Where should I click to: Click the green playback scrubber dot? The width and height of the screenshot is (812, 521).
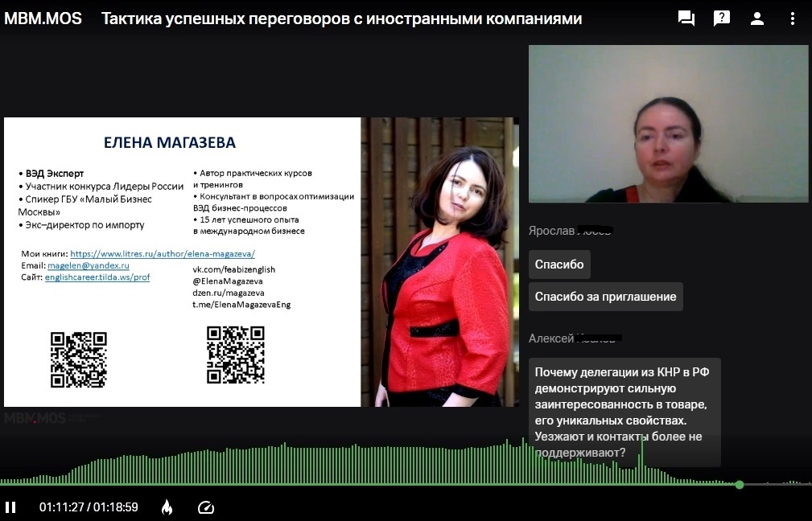[x=738, y=484]
